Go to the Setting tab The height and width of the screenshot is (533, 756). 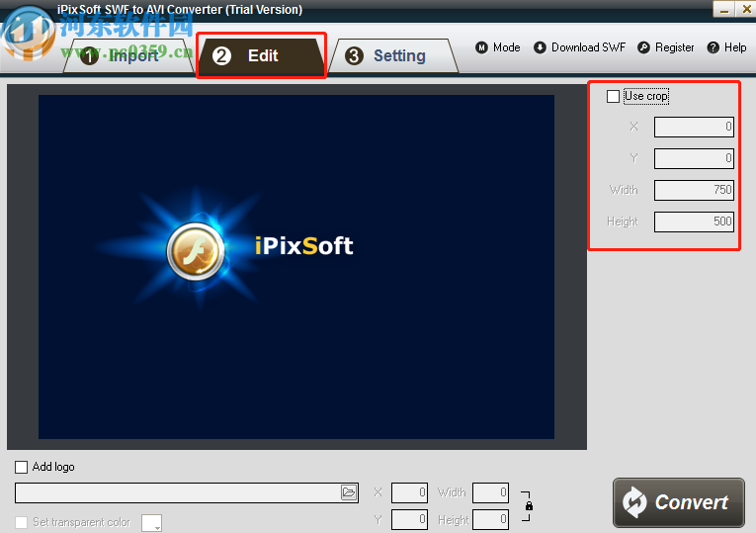click(393, 56)
